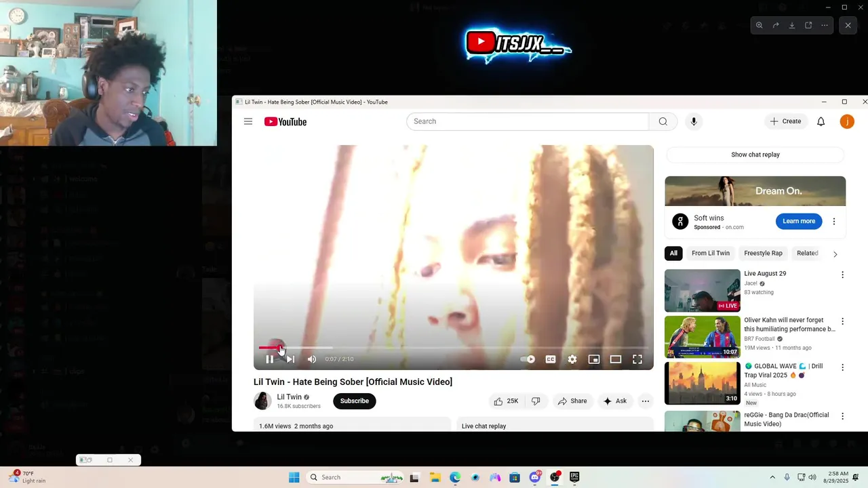This screenshot has height=488, width=868.
Task: Select the Freestyle Rap chip
Action: click(x=763, y=253)
